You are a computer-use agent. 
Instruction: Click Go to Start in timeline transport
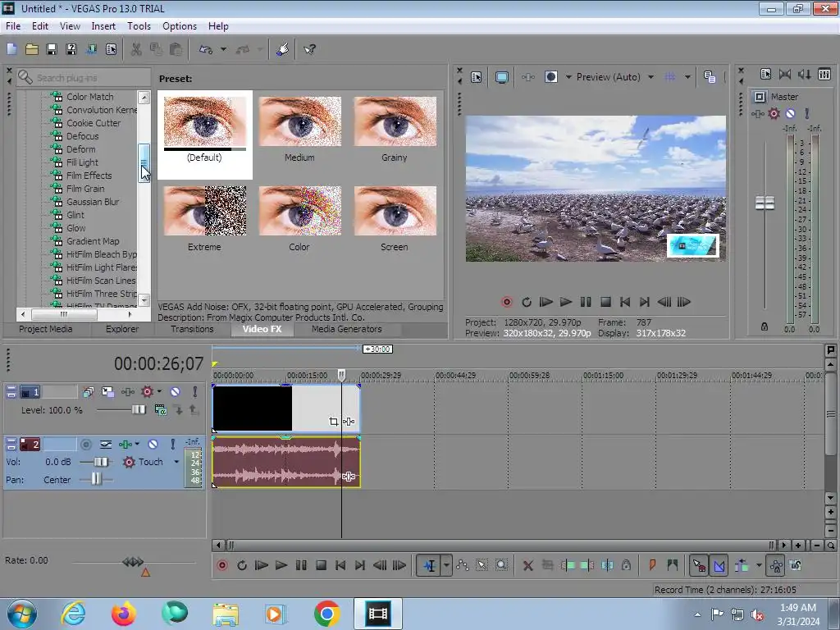(x=340, y=565)
